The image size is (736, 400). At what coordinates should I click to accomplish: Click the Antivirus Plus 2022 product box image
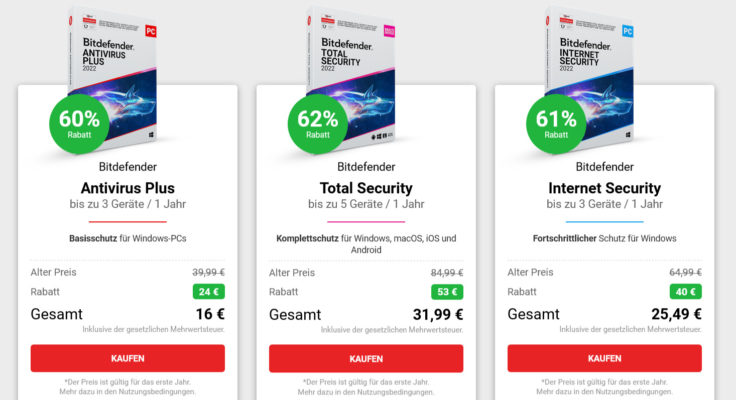(114, 75)
